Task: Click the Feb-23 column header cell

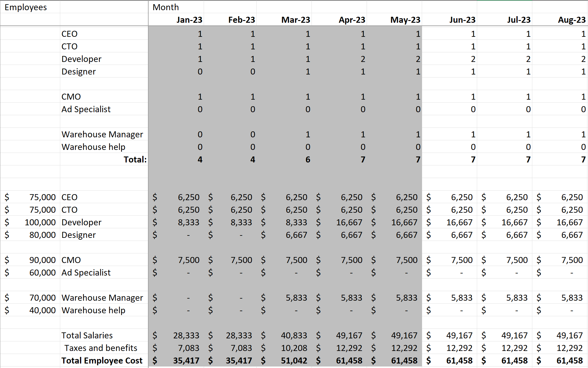Action: (x=230, y=19)
